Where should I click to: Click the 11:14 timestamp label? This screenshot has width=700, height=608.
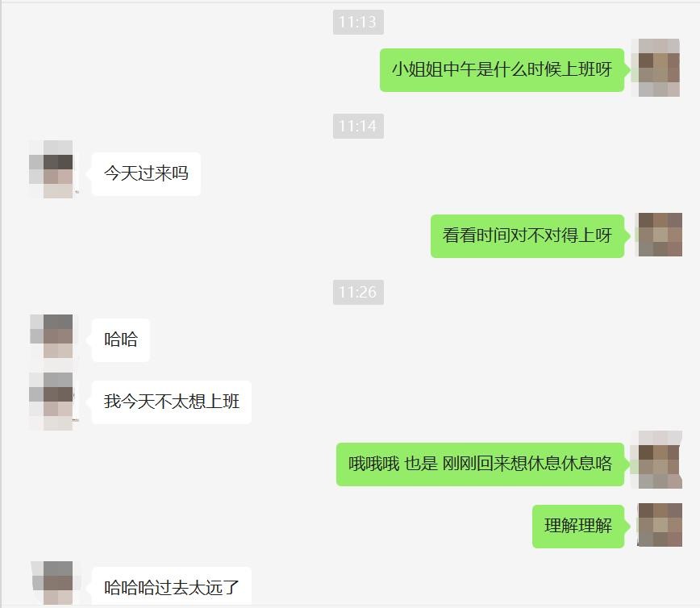(358, 126)
